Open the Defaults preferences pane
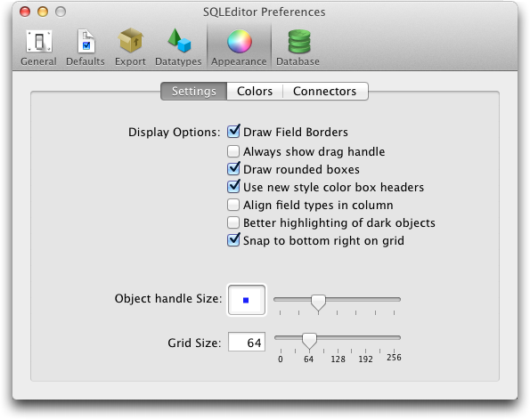 (x=86, y=47)
